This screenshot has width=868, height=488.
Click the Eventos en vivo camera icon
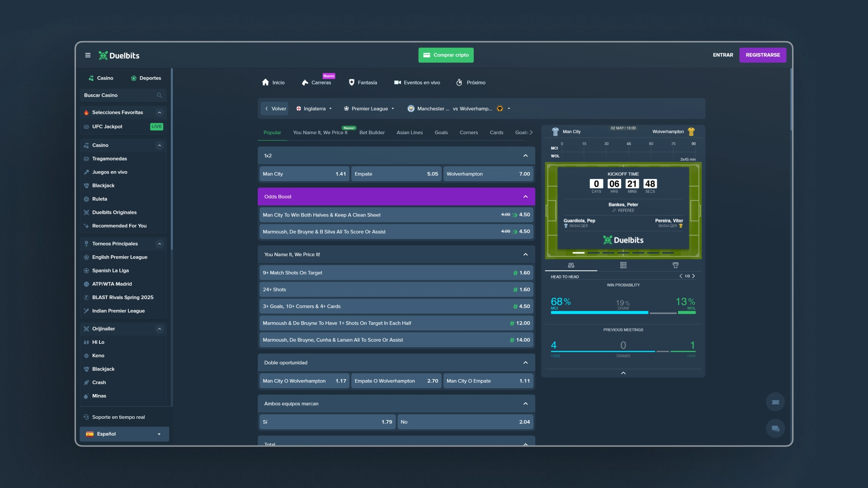[x=397, y=82]
